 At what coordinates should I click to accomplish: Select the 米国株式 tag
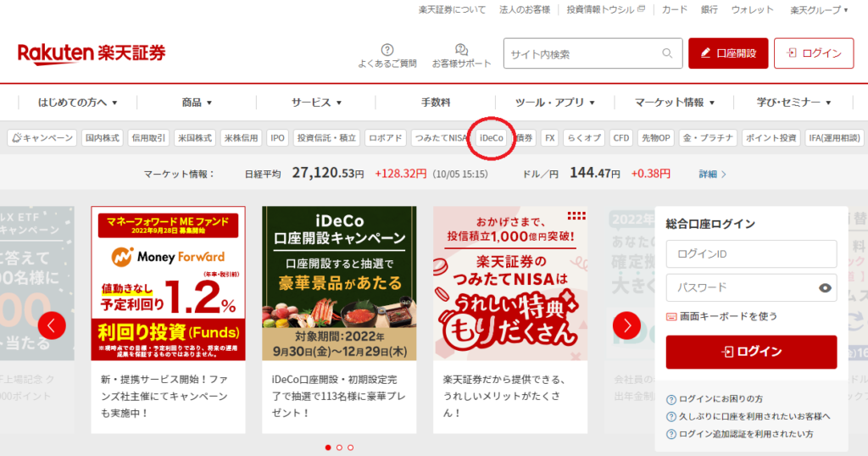point(195,138)
